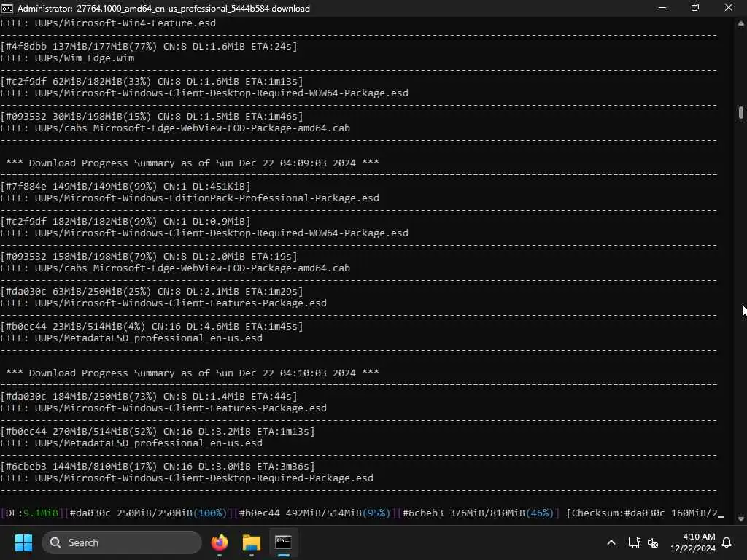
Task: Click the console scrollbar up arrow
Action: tap(741, 23)
